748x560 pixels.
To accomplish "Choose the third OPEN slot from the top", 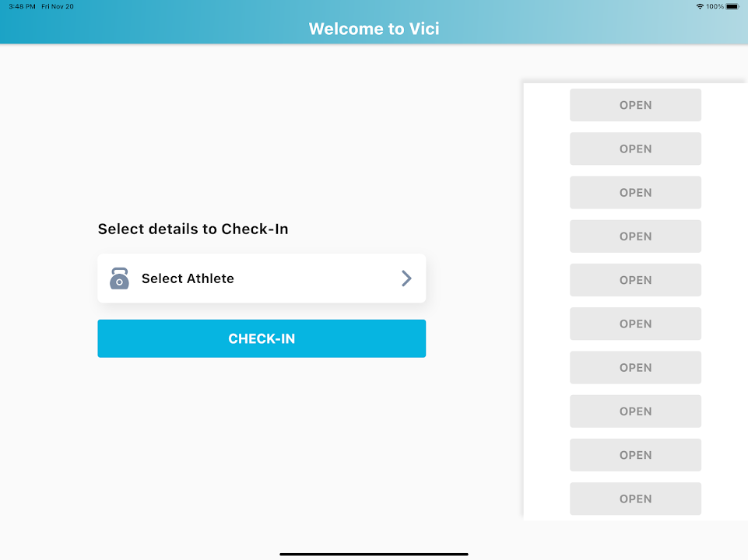I will click(635, 193).
